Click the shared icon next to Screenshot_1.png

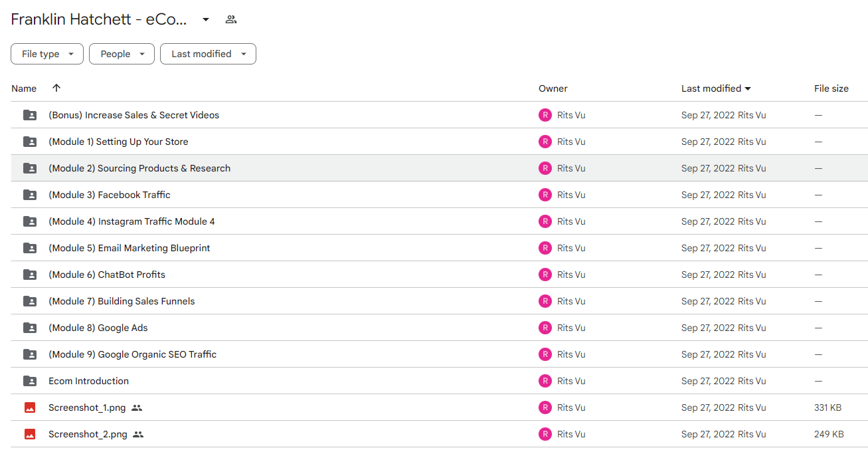click(137, 407)
